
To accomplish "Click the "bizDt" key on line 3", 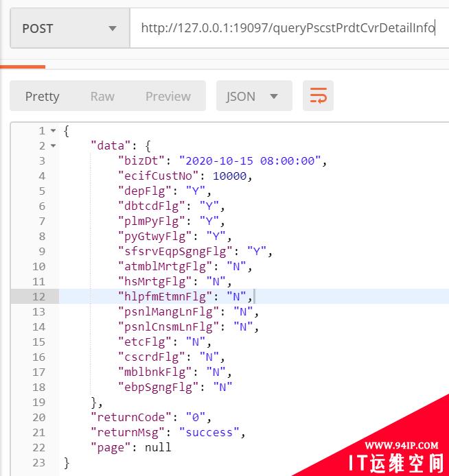I will [x=141, y=161].
